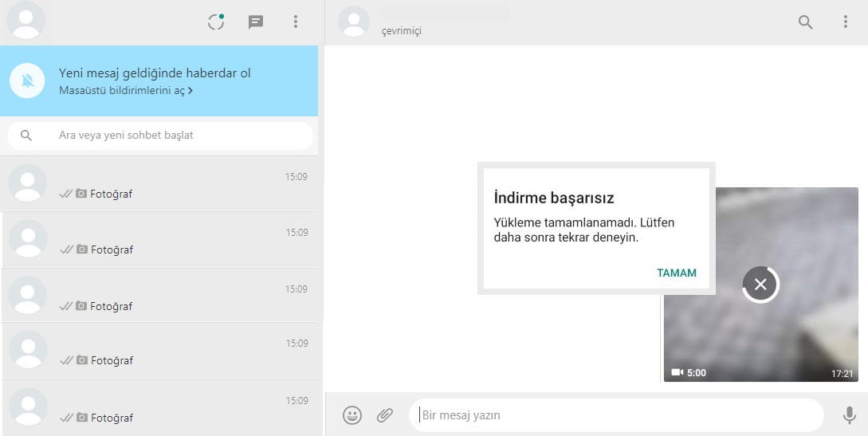Open the last Fotoğraf conversation in list
The height and width of the screenshot is (436, 868).
point(159,407)
